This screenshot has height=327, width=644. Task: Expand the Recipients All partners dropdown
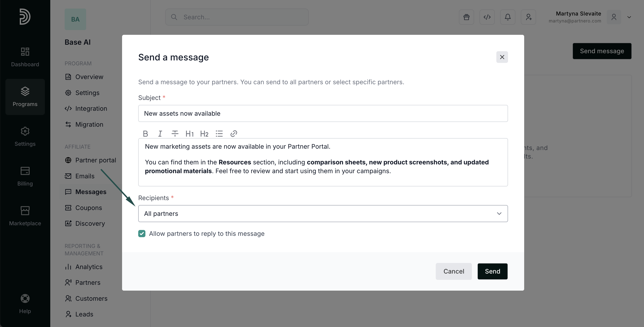point(323,213)
